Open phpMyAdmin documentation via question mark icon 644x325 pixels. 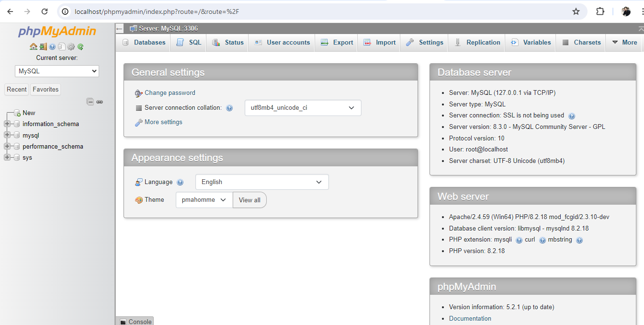(52, 46)
